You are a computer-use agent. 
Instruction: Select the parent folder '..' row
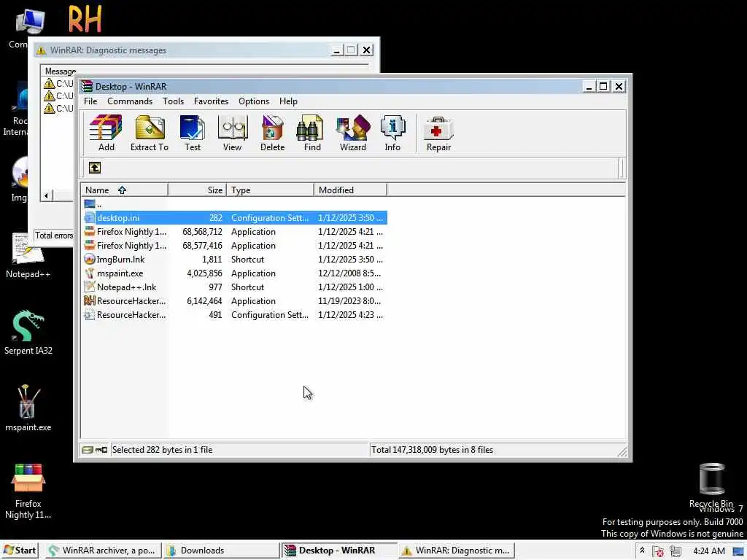coord(235,204)
